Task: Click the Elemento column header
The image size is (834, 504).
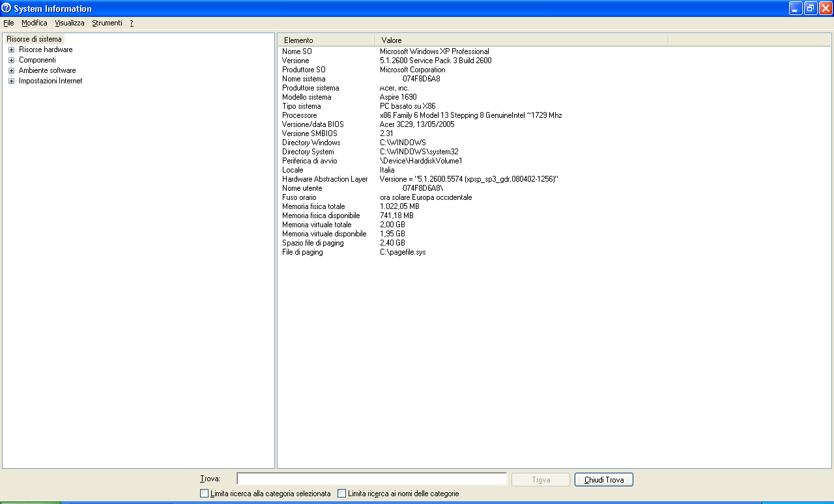Action: tap(326, 40)
